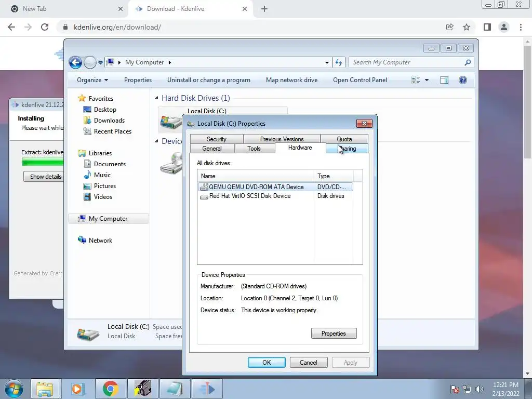Click the Chrome share icon
The image size is (532, 399).
coord(450,27)
